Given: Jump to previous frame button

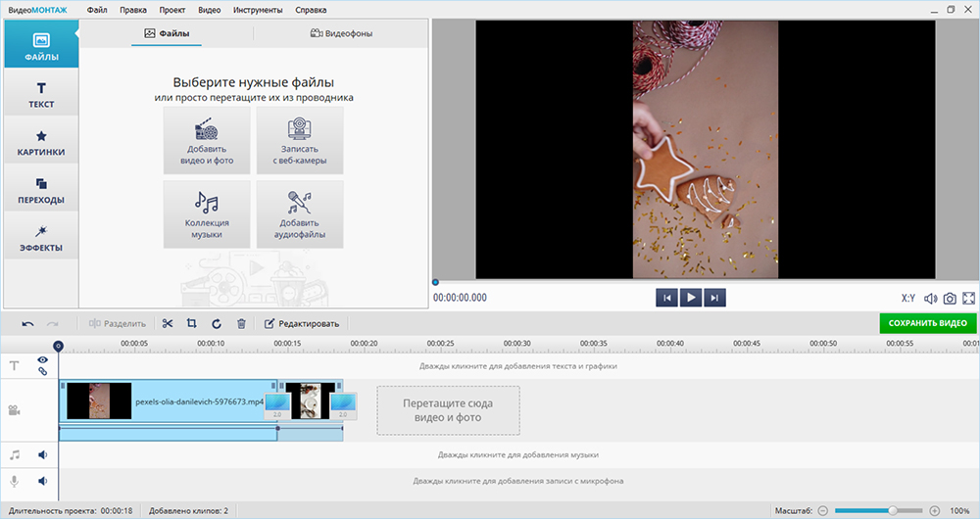Looking at the screenshot, I should point(666,298).
